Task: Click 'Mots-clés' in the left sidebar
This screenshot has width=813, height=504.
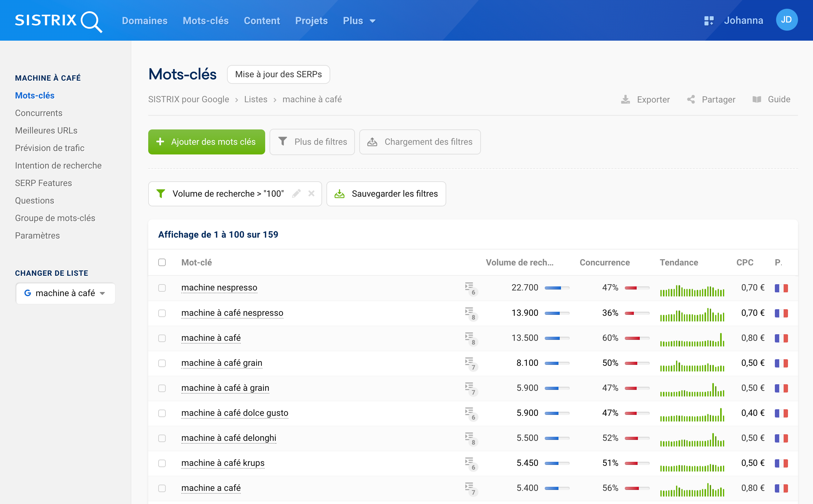Action: [x=34, y=95]
